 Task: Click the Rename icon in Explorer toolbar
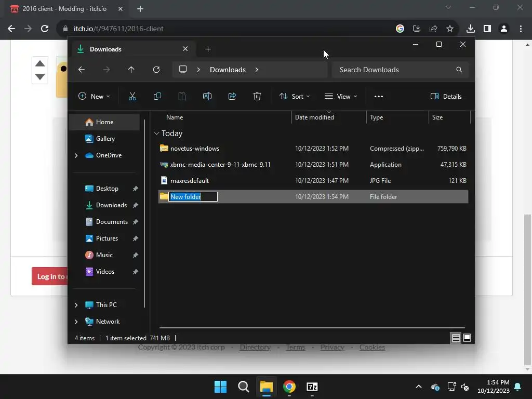coord(207,96)
